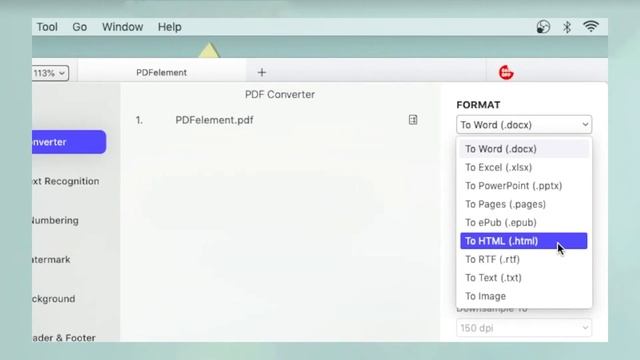Select the PDFelement.pdf file row
The image size is (640, 360).
[x=277, y=120]
